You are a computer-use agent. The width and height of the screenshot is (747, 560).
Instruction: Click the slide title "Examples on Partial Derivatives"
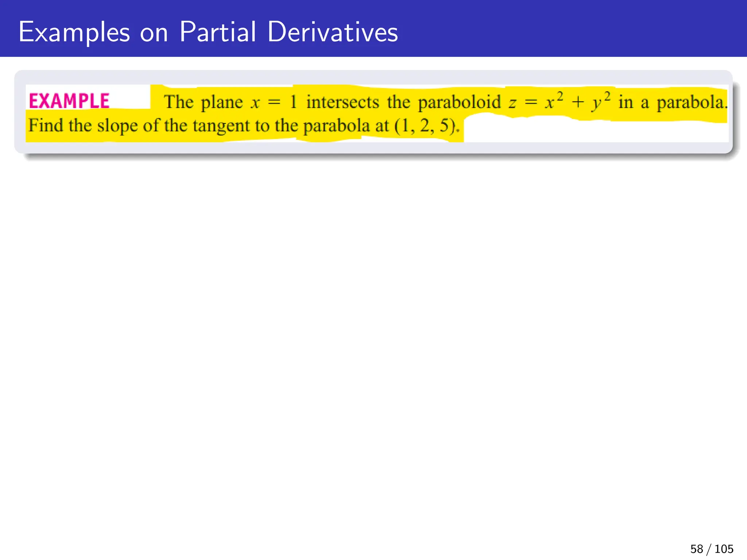point(208,32)
